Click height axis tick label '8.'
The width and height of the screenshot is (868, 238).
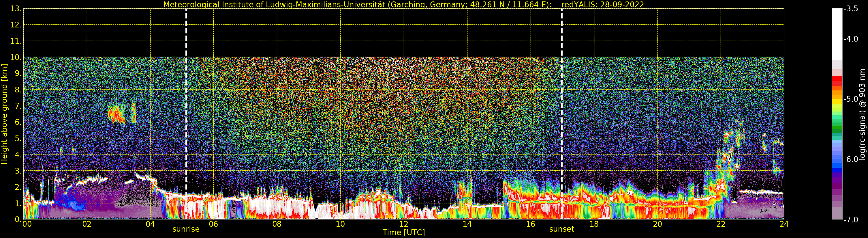pyautogui.click(x=18, y=90)
